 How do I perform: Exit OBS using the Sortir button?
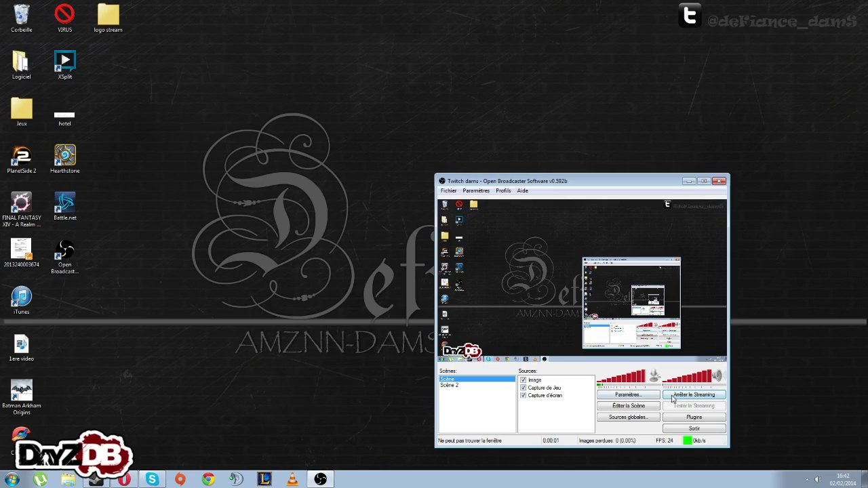click(694, 429)
